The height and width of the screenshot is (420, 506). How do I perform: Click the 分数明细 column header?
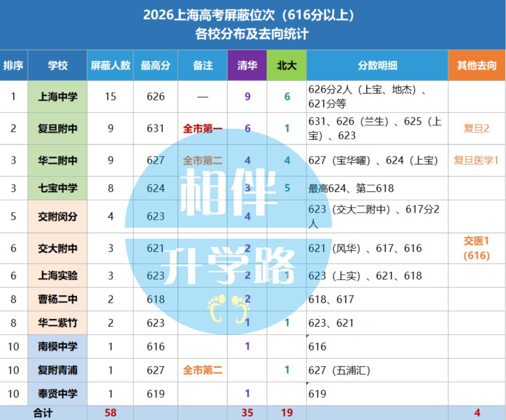click(377, 65)
